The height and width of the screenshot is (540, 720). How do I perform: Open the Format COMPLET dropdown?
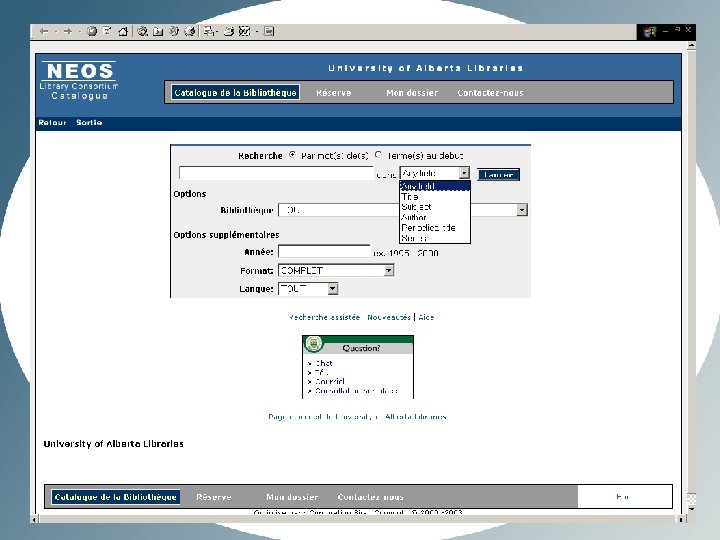coord(388,270)
